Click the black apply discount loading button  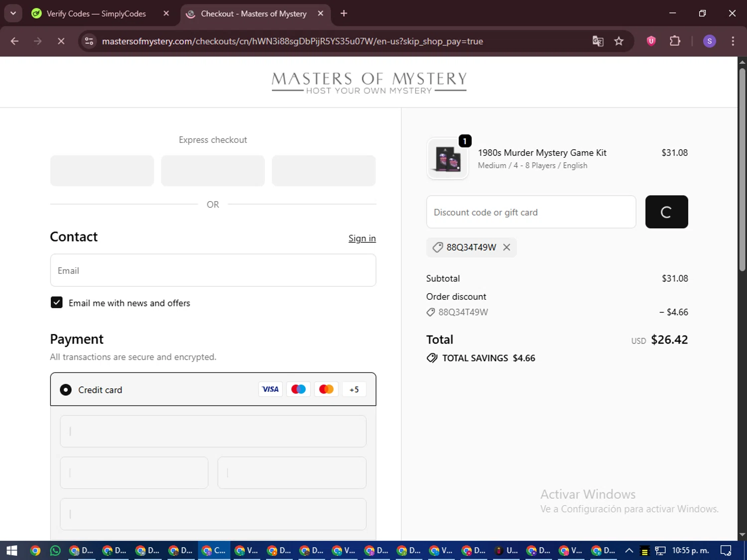(x=666, y=212)
